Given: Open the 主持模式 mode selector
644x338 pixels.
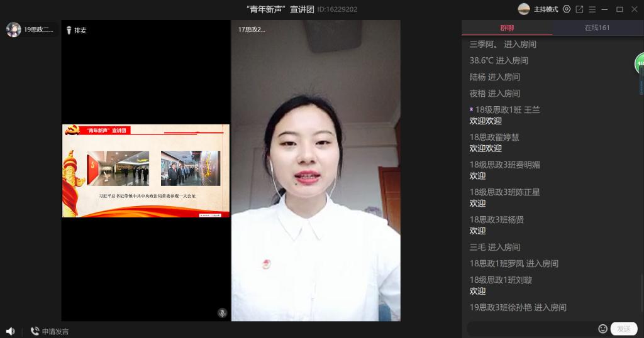Looking at the screenshot, I should (546, 9).
